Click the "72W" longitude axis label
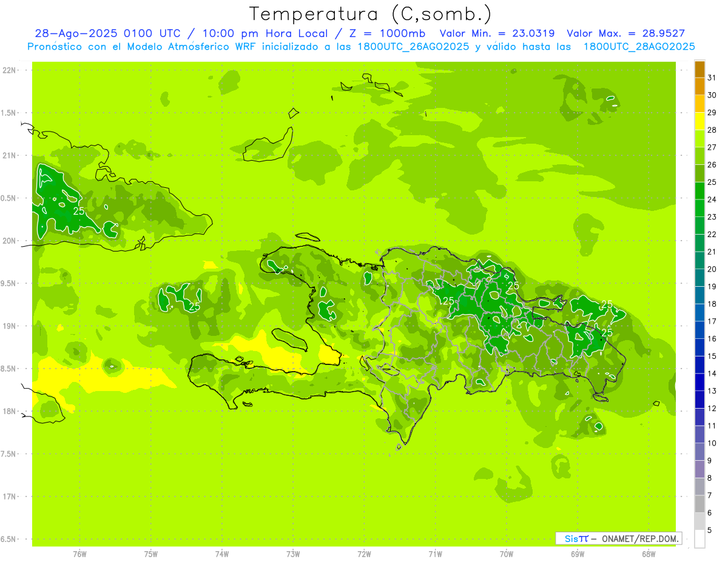Viewport: 728px width, 562px height. pyautogui.click(x=364, y=554)
